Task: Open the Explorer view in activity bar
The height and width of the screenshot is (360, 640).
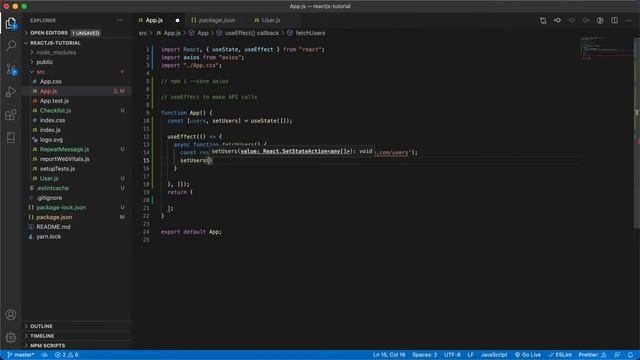Action: tap(11, 23)
